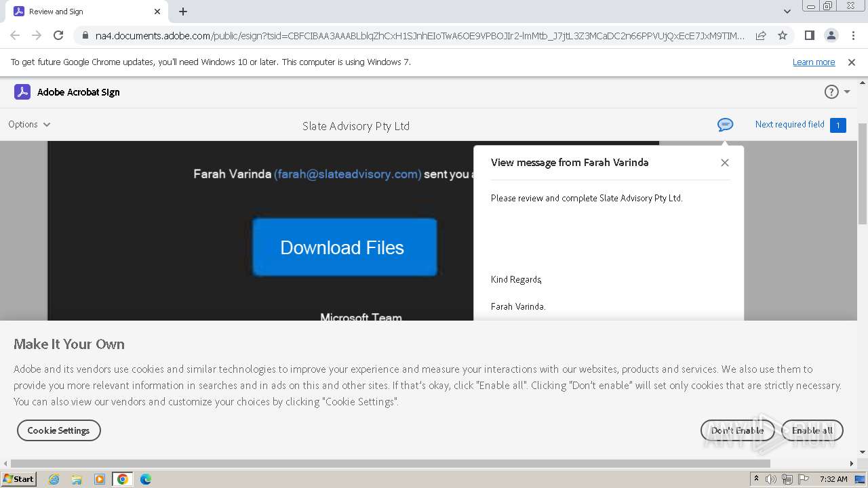Toggle the Chrome side panel icon
868x488 pixels.
[x=809, y=35]
